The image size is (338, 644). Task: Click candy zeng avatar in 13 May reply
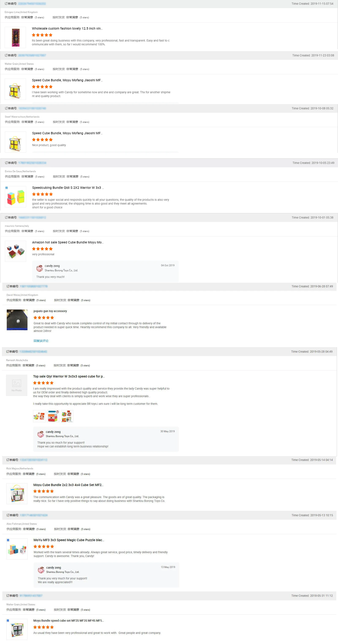41,570
